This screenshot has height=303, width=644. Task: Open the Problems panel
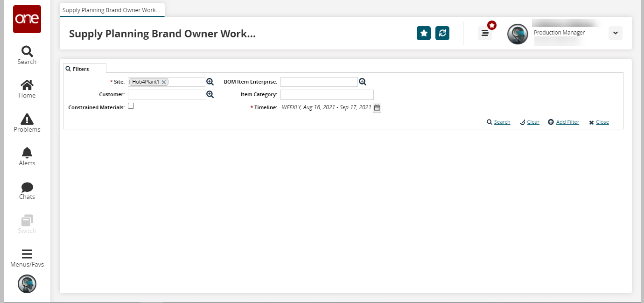[27, 123]
